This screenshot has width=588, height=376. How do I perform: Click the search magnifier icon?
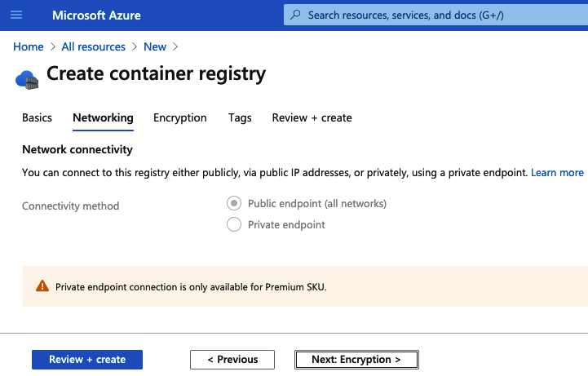pos(295,15)
